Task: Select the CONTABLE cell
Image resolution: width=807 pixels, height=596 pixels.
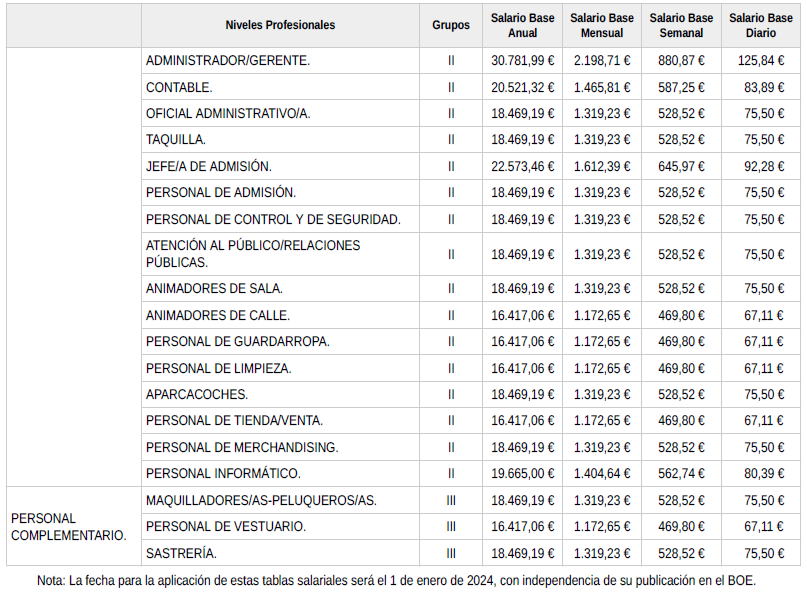Action: click(x=180, y=87)
